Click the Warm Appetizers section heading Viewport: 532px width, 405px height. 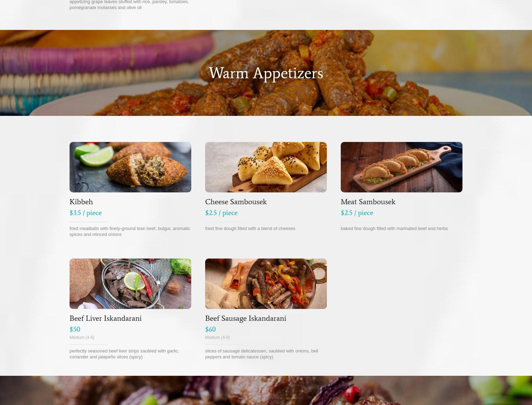(266, 73)
